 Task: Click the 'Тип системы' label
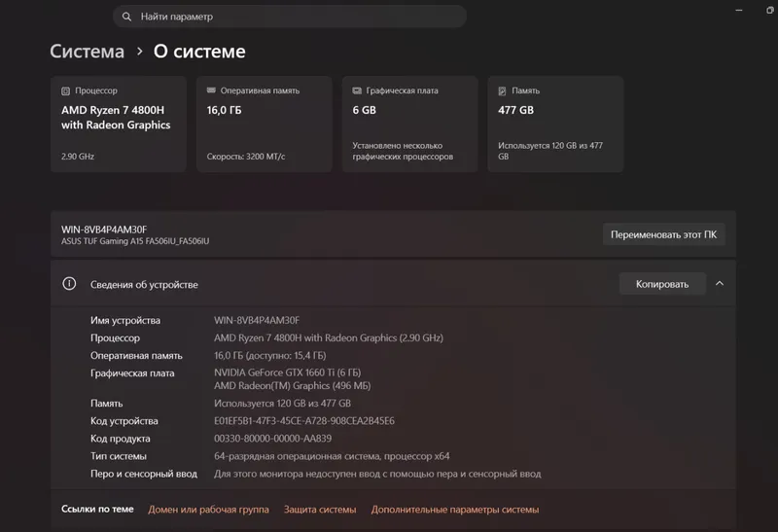point(118,456)
